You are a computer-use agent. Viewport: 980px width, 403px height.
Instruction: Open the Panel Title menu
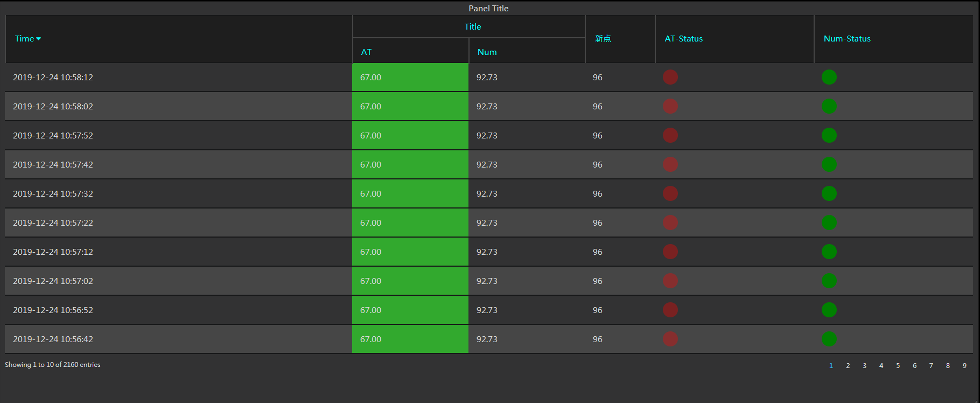pos(488,8)
